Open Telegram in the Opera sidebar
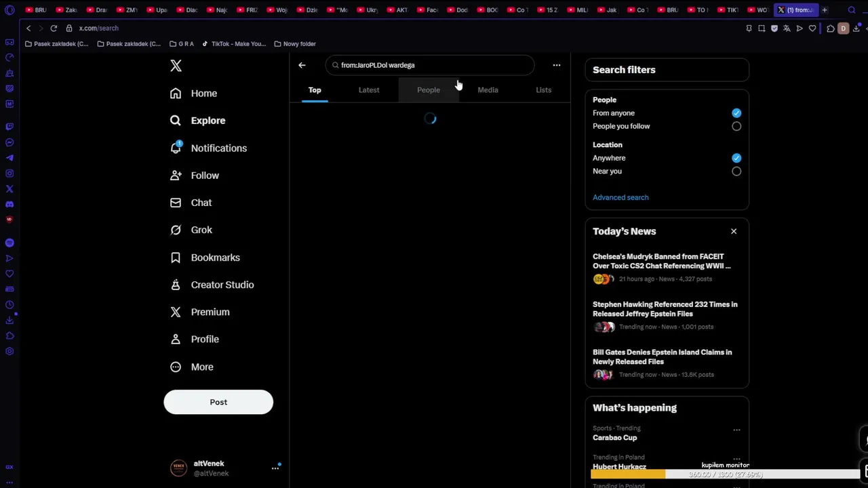The image size is (868, 488). point(9,158)
